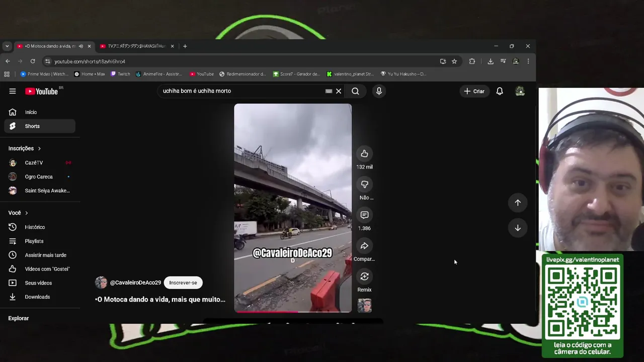Click the address bar URL
644x362 pixels.
[90, 61]
